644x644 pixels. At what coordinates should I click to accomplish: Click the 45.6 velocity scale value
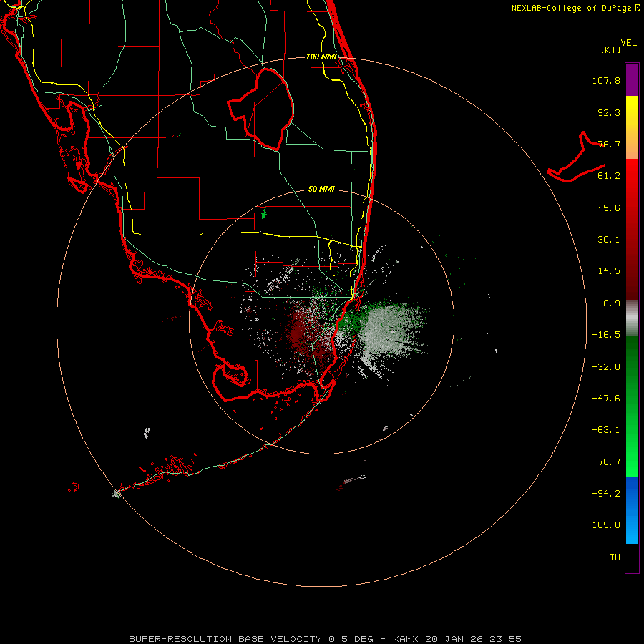coord(609,208)
